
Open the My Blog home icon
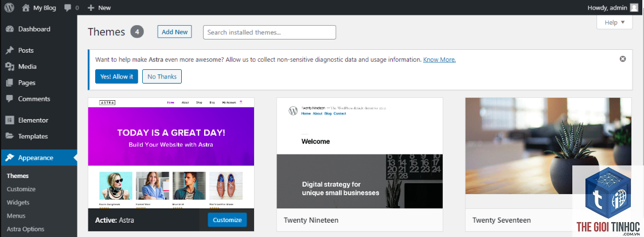pos(26,7)
